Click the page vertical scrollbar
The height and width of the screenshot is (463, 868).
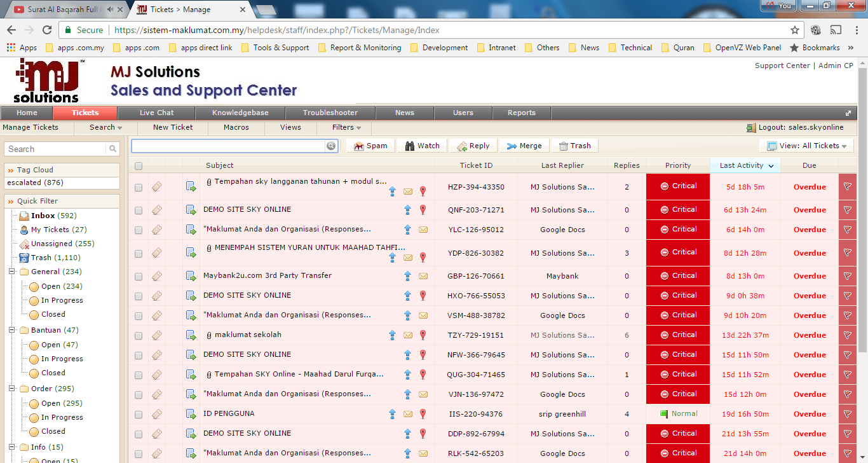(862, 210)
